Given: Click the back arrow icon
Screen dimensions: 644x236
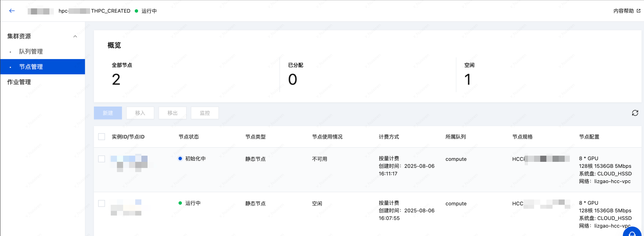Looking at the screenshot, I should point(12,11).
